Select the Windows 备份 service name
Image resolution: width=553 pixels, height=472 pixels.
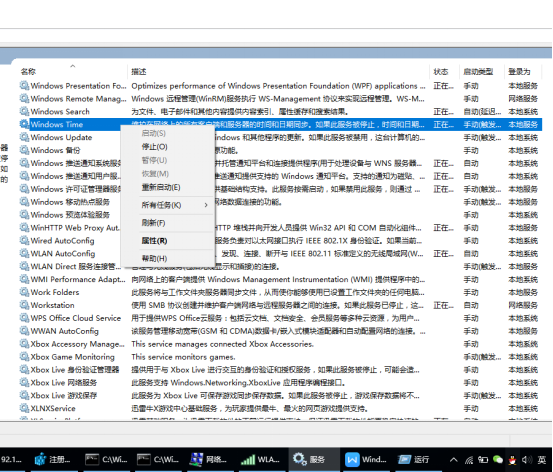click(x=55, y=150)
